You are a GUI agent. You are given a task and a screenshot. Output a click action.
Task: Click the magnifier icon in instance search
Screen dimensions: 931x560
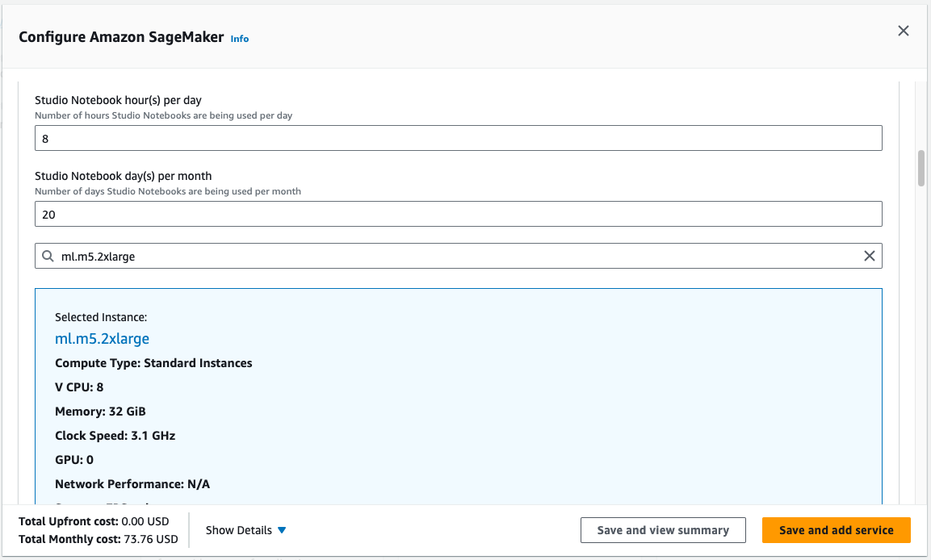pos(48,256)
